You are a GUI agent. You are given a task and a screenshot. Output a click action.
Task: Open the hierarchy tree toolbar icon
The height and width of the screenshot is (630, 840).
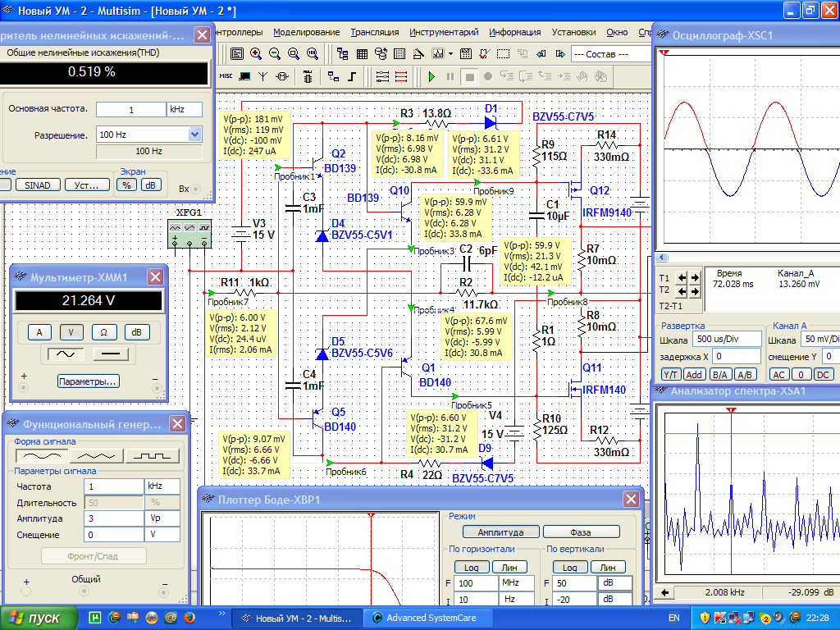[343, 53]
